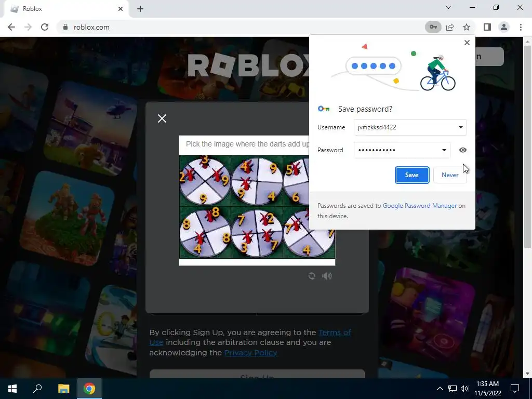This screenshot has width=532, height=399.
Task: Pick the top-left dartboard image
Action: point(205,181)
